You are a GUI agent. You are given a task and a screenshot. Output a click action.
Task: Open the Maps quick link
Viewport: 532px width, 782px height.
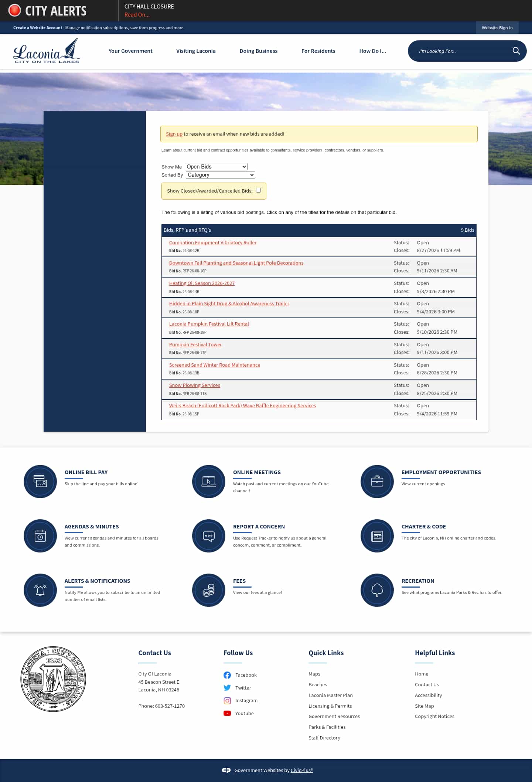pyautogui.click(x=314, y=674)
